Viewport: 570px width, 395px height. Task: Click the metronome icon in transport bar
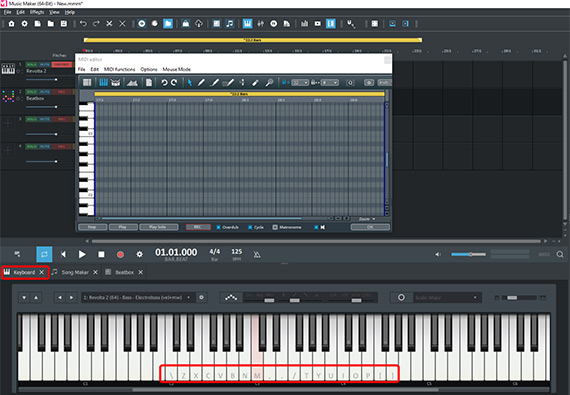[x=257, y=254]
